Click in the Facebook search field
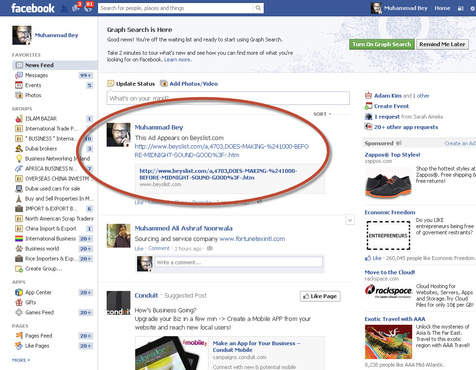The image size is (476, 370). [x=176, y=8]
